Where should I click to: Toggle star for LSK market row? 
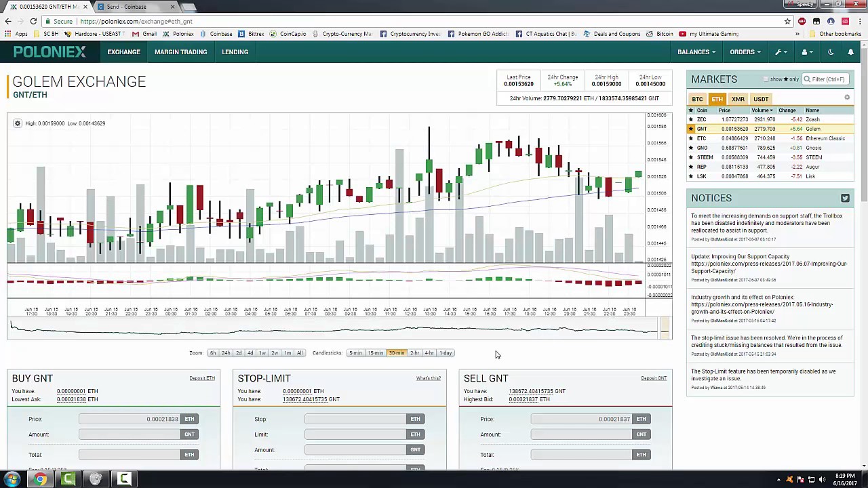[691, 176]
